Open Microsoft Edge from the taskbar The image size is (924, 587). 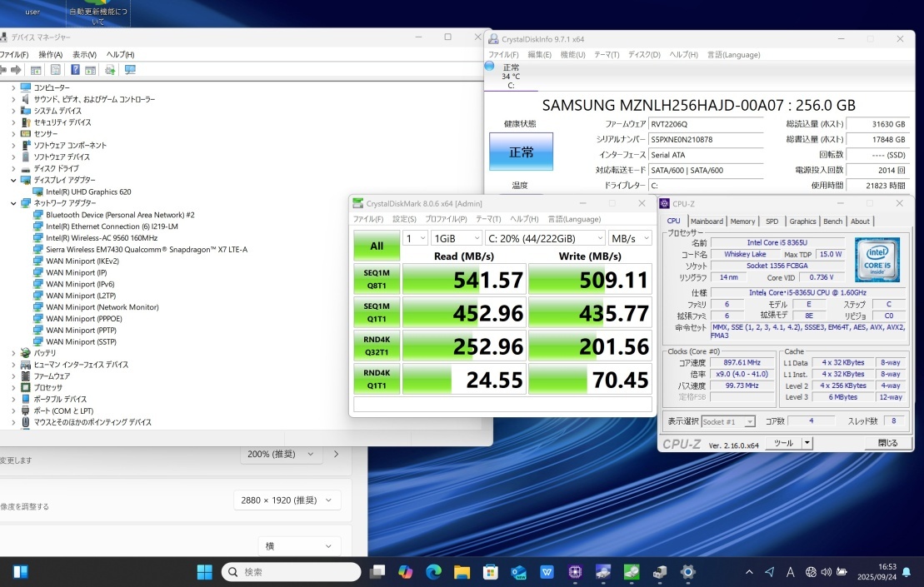click(434, 572)
